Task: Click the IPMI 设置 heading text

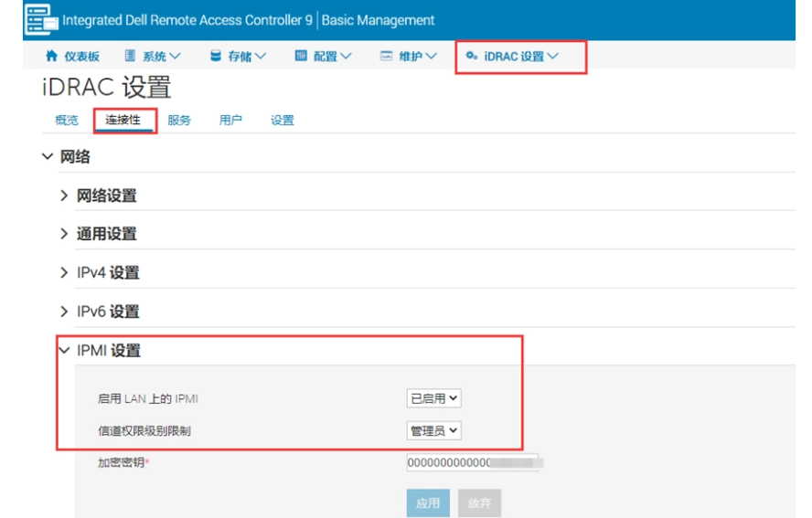Action: tap(109, 350)
